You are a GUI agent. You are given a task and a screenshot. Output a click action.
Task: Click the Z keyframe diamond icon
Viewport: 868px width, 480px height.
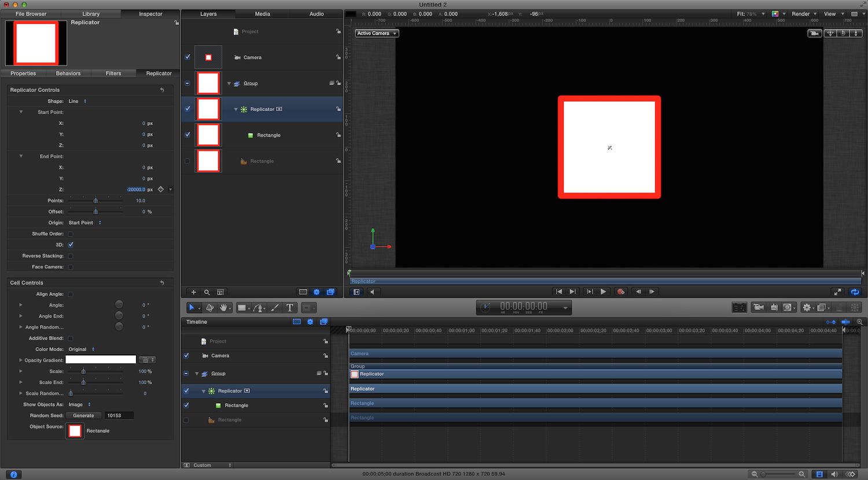pos(161,189)
